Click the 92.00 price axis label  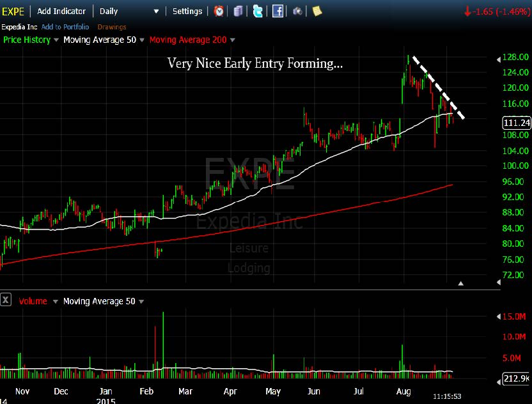[513, 197]
